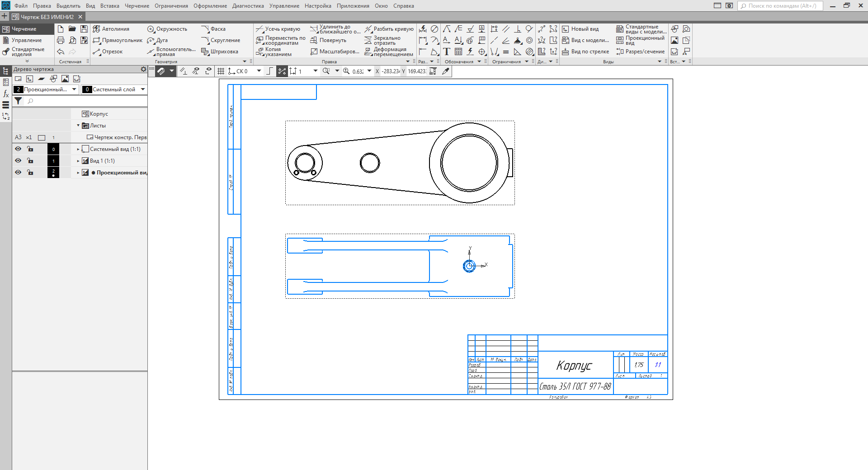The image size is (868, 470).
Task: Expand Проекционный вид tree node
Action: (78, 173)
